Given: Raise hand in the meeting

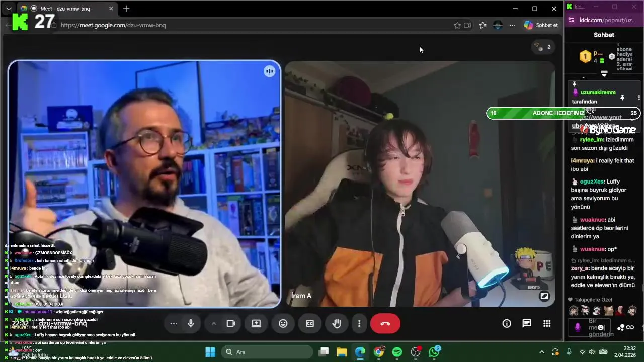Looking at the screenshot, I should 337,323.
